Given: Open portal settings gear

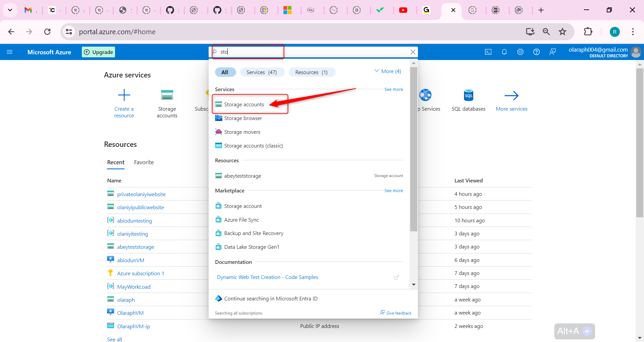Looking at the screenshot, I should [x=520, y=52].
